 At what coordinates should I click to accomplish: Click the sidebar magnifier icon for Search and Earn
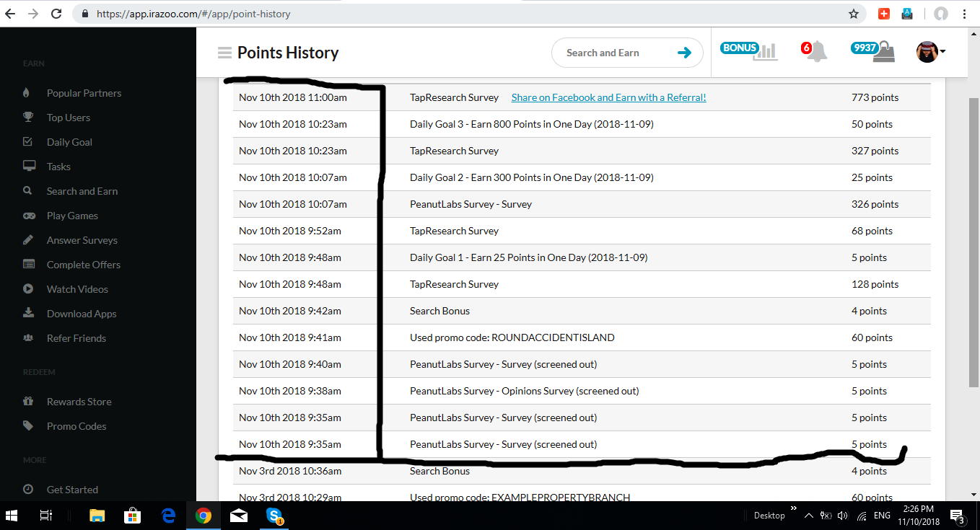pyautogui.click(x=27, y=191)
